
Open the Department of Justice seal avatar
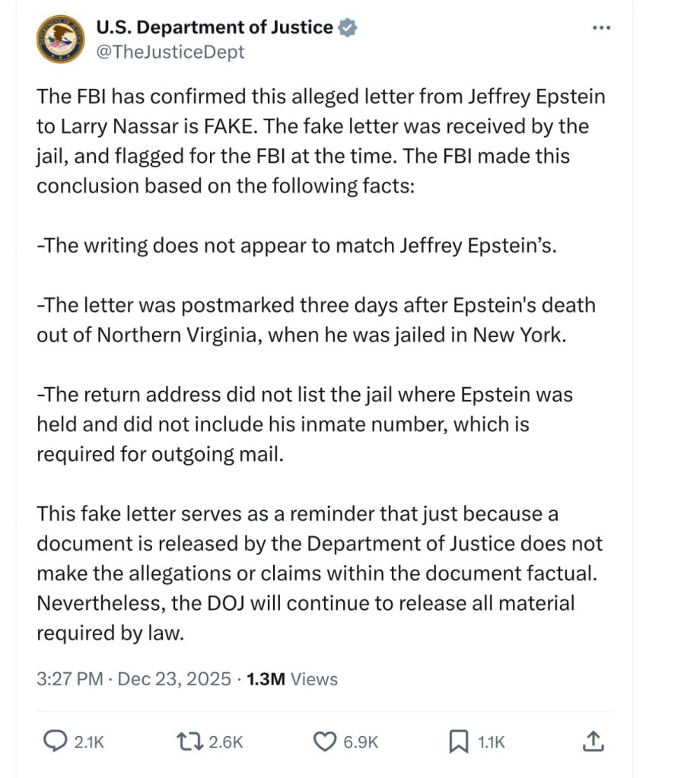tap(60, 38)
